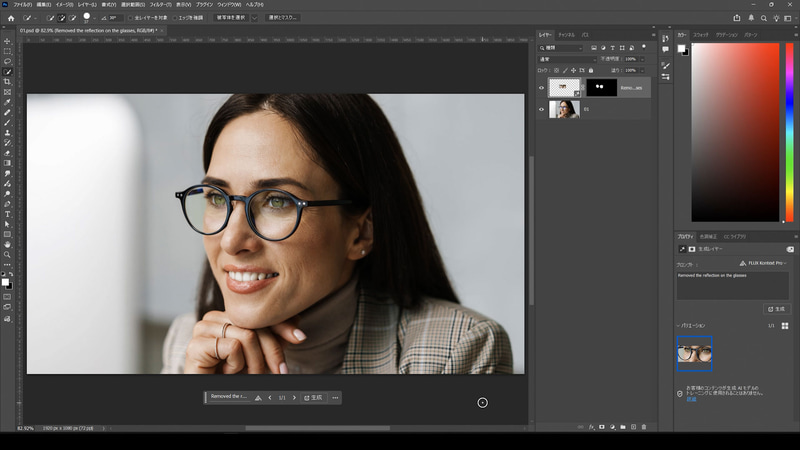
Task: Click the 生成 button in the Properties panel
Action: point(776,309)
